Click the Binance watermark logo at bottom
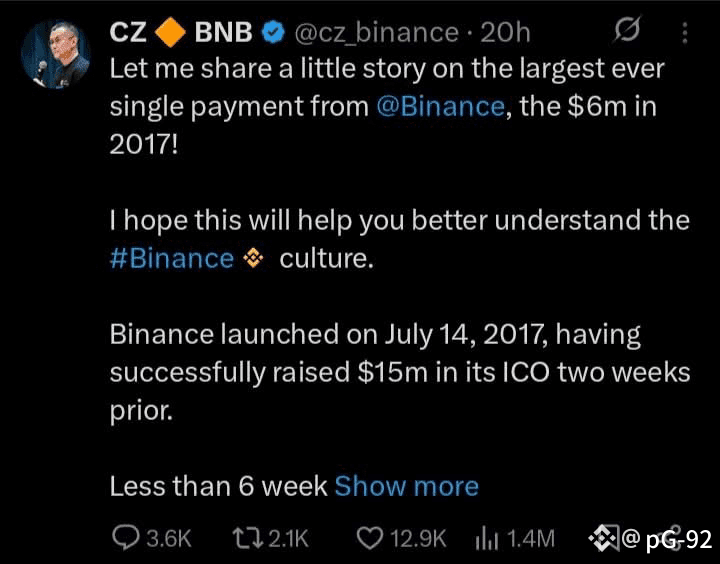 click(x=600, y=538)
